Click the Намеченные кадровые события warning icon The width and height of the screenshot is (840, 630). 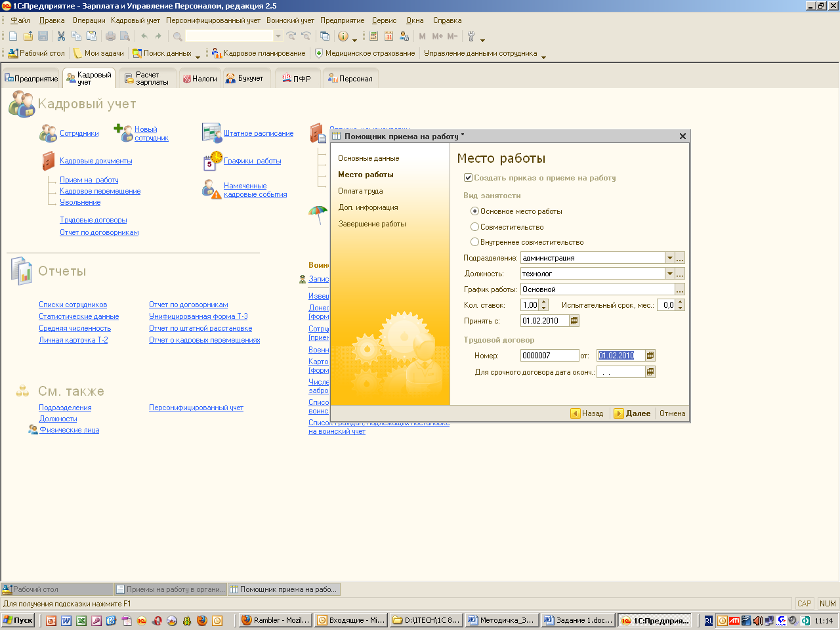coord(211,190)
